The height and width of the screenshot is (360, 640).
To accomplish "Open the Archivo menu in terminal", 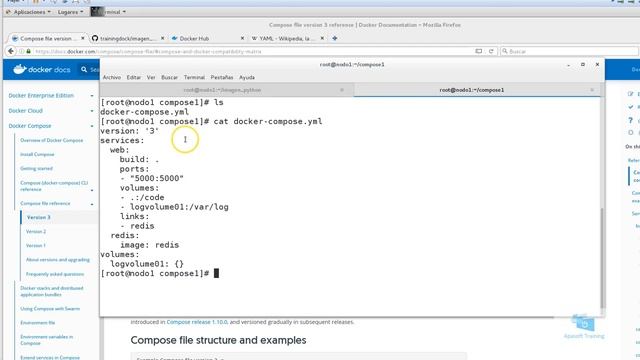I will click(111, 78).
